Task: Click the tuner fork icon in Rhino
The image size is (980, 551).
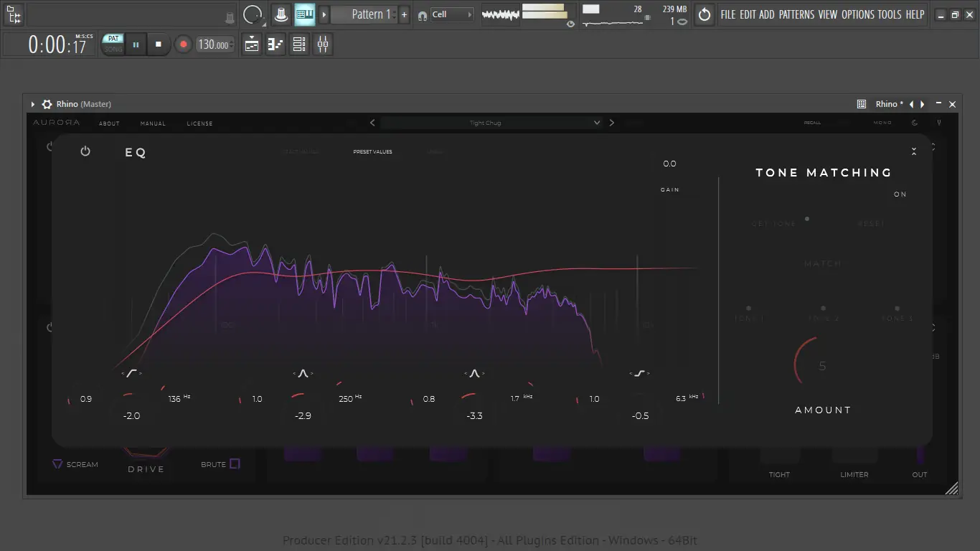Action: click(x=938, y=123)
